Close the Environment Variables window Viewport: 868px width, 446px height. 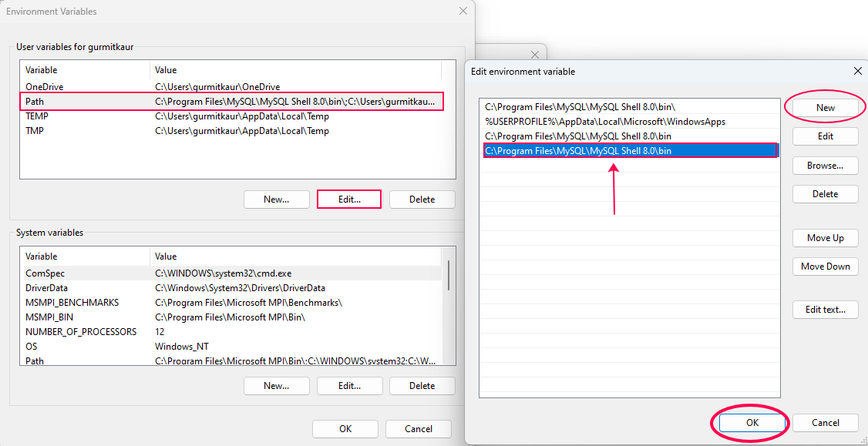[x=463, y=12]
